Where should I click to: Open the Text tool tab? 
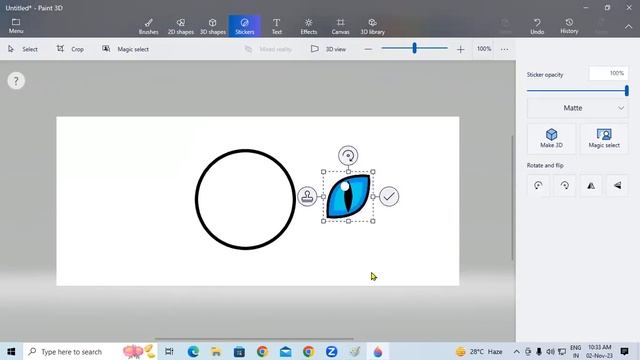[276, 26]
